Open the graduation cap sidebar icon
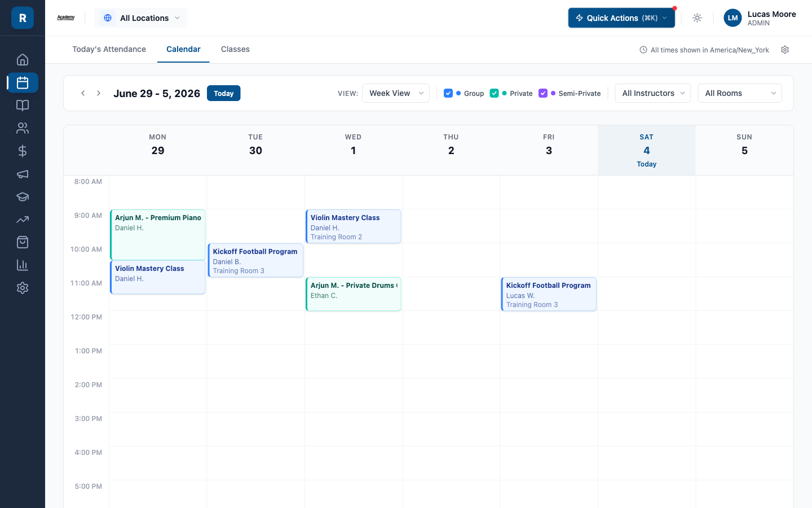Screen dimensions: 812x508 tap(23, 196)
